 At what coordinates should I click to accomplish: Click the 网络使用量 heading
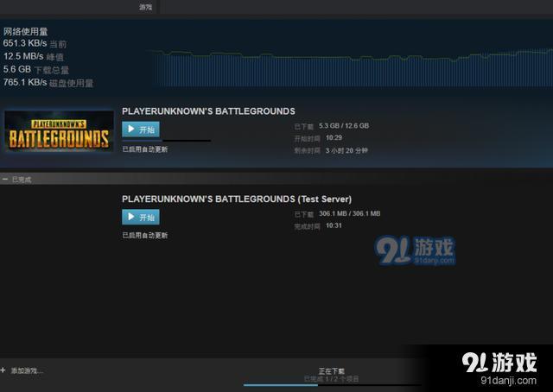25,32
